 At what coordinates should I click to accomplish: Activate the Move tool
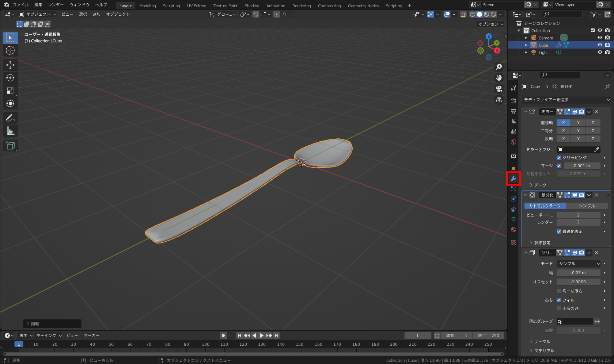[x=10, y=65]
